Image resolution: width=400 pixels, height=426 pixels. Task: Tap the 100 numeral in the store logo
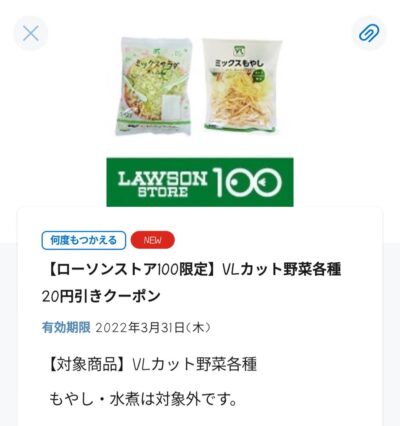(x=247, y=182)
